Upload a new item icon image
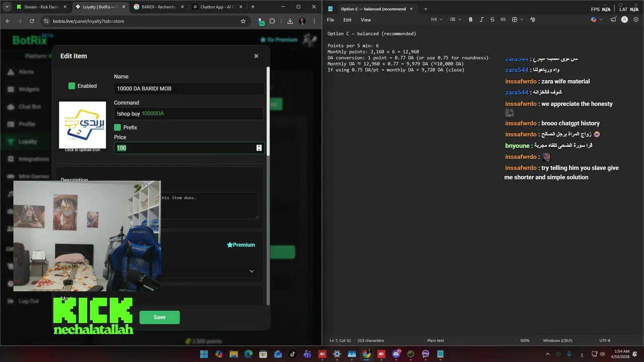This screenshot has width=644, height=362. (83, 125)
